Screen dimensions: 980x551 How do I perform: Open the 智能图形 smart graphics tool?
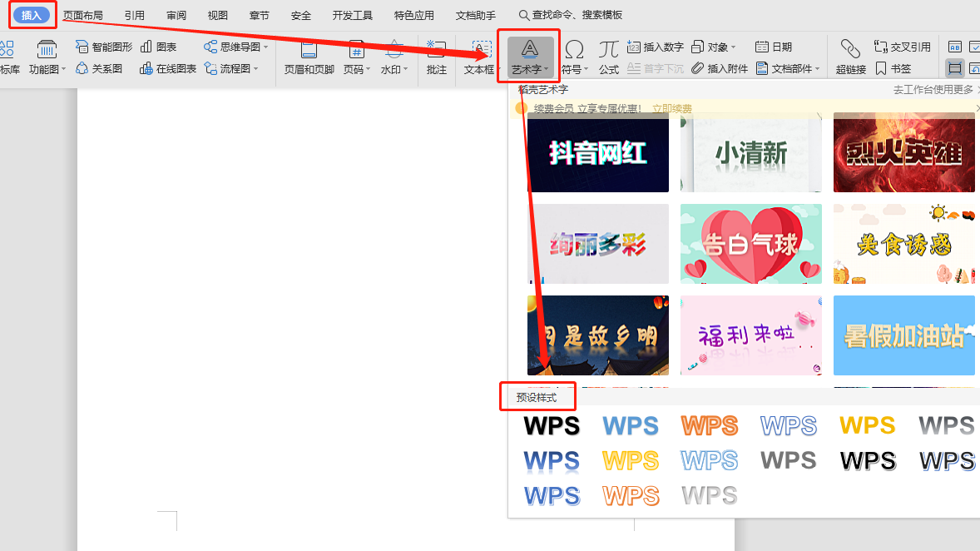tap(104, 47)
